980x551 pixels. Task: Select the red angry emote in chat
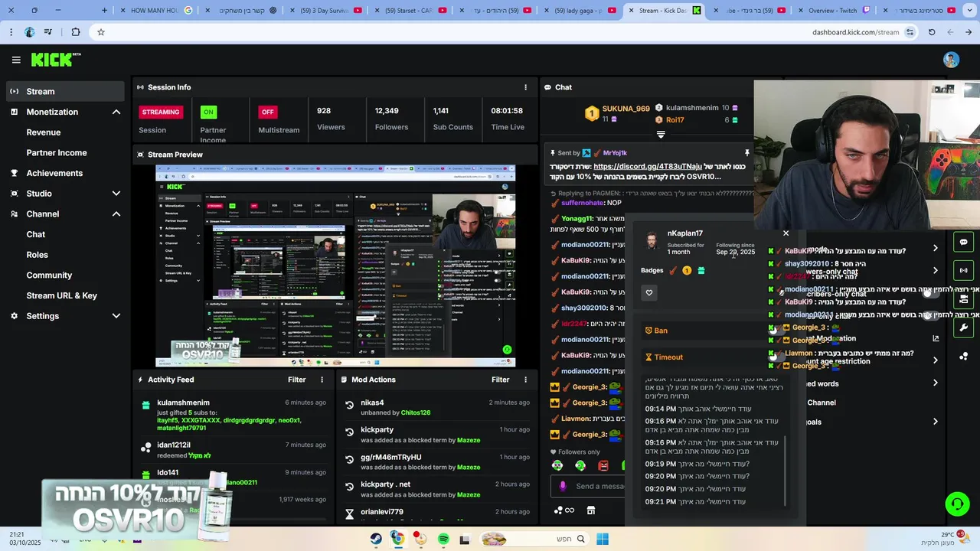[603, 465]
